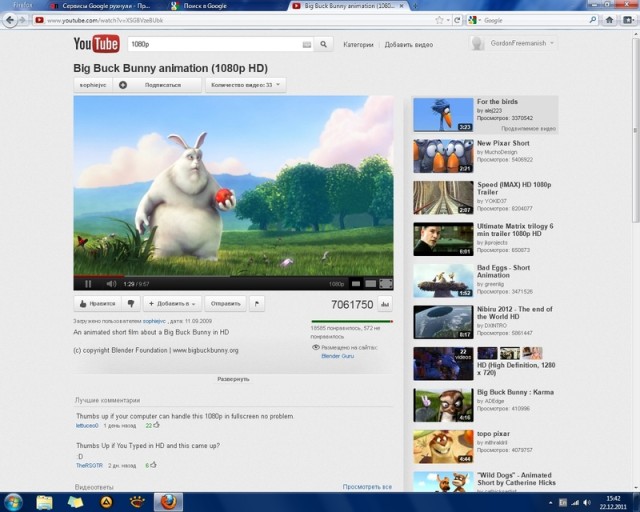Open 'Bad Eggs - Short Animation' thumbnail
The height and width of the screenshot is (512, 640).
tap(443, 280)
